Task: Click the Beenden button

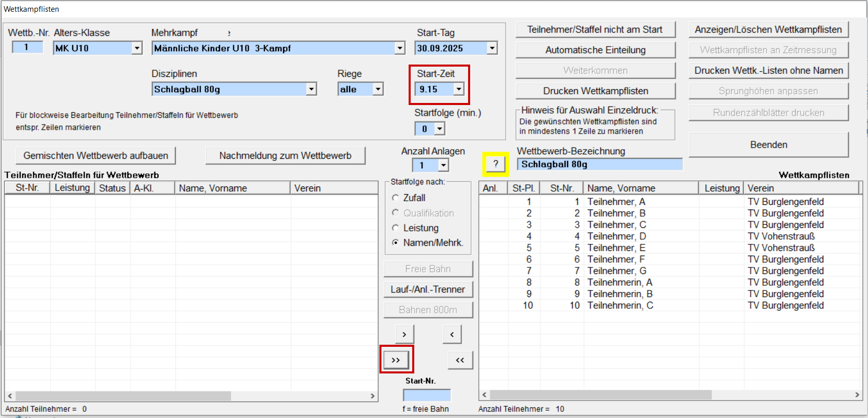Action: pyautogui.click(x=768, y=145)
